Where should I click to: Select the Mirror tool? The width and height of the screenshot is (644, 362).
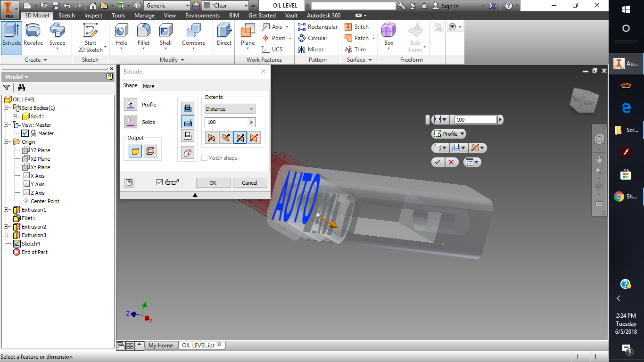pyautogui.click(x=311, y=49)
